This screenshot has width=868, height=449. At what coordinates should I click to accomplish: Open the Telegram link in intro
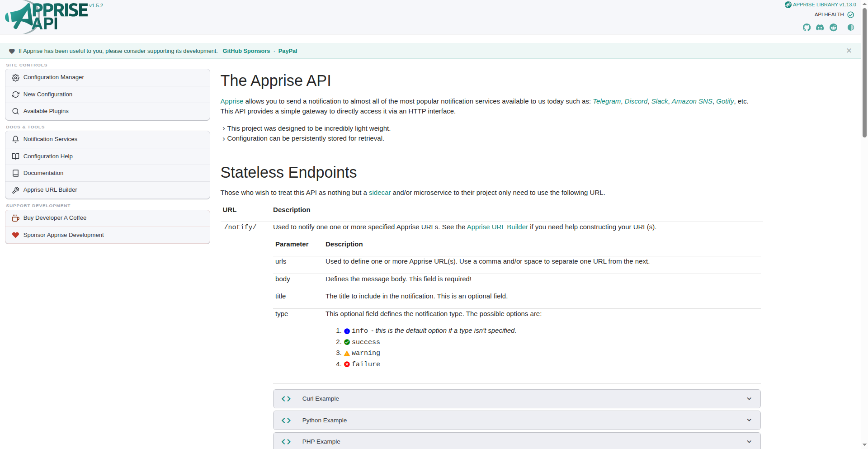tap(607, 101)
